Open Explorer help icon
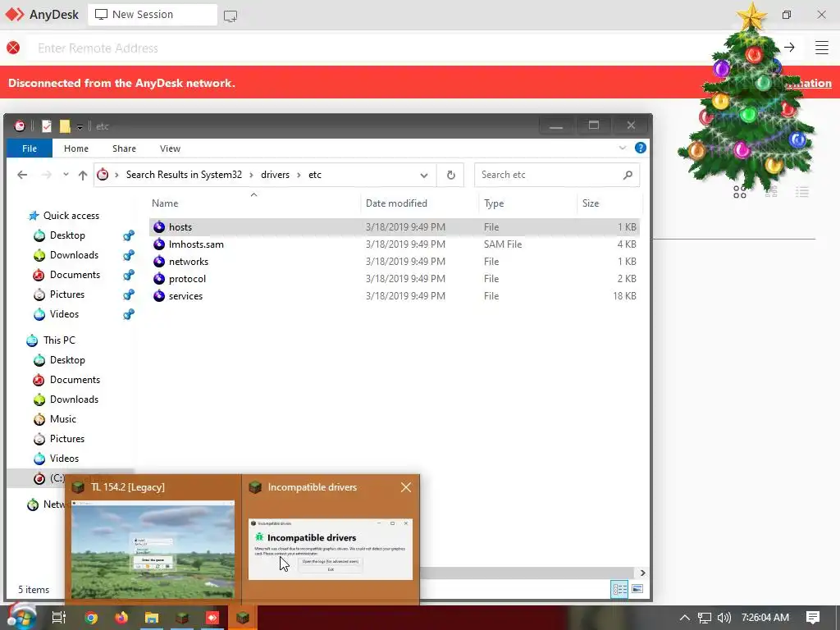840x630 pixels. pyautogui.click(x=640, y=148)
